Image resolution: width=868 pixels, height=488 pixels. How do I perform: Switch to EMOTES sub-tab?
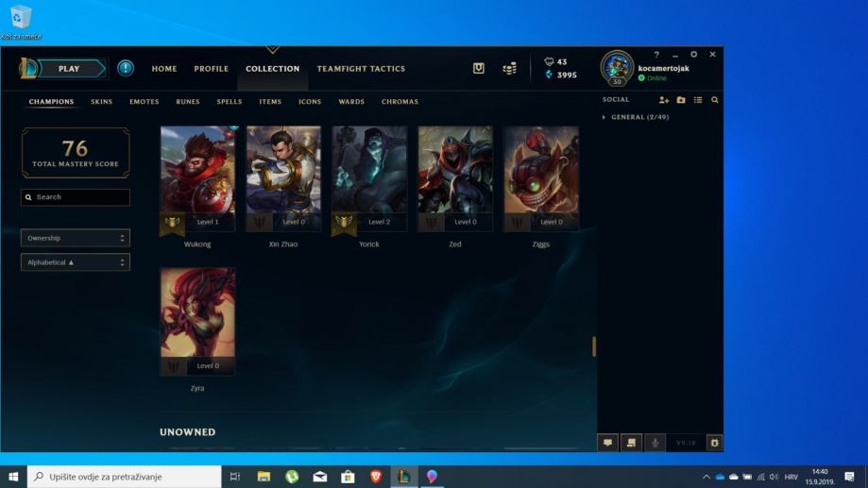tap(144, 102)
